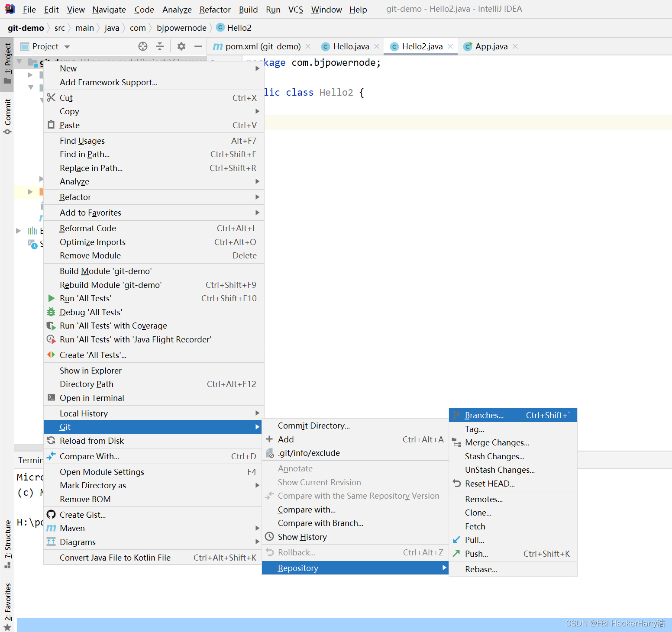Collapse the git-demo root tree node
This screenshot has height=632, width=672.
[19, 61]
